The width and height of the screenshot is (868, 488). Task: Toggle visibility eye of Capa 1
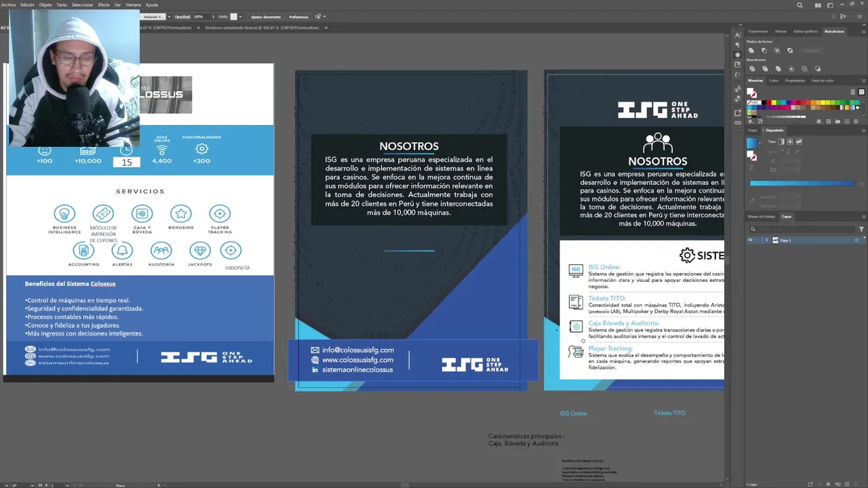750,240
